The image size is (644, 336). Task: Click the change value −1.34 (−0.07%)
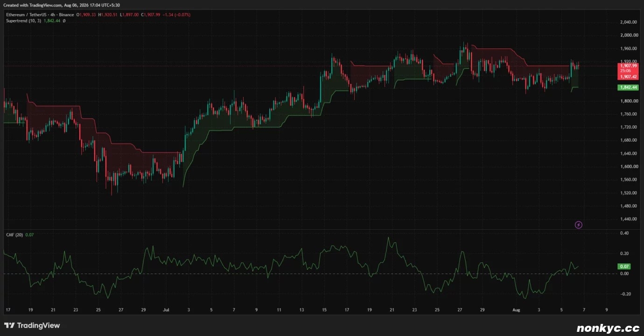[175, 15]
